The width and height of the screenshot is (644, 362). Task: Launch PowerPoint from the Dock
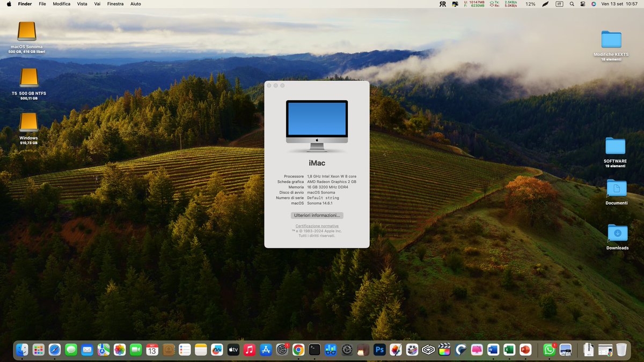tap(525, 350)
